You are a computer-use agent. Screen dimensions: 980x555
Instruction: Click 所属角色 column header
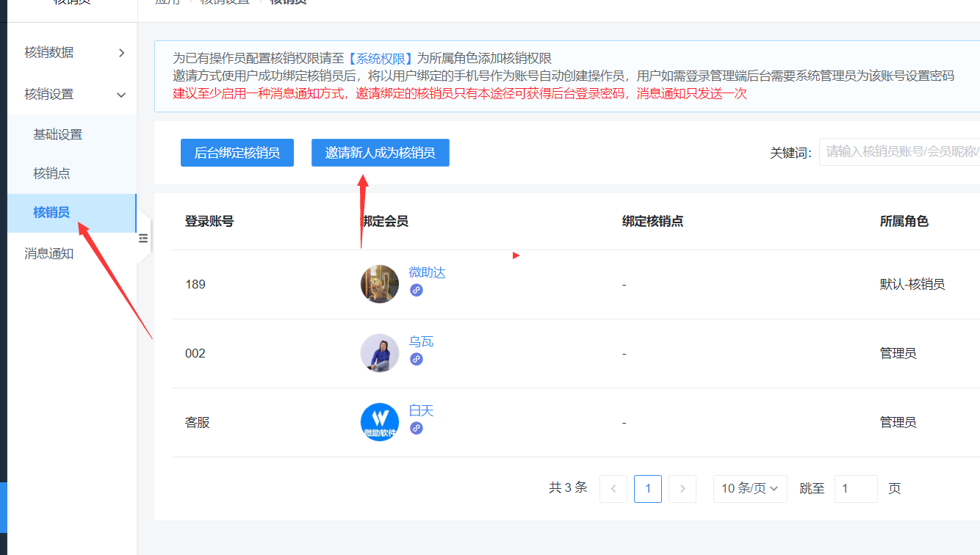[904, 221]
